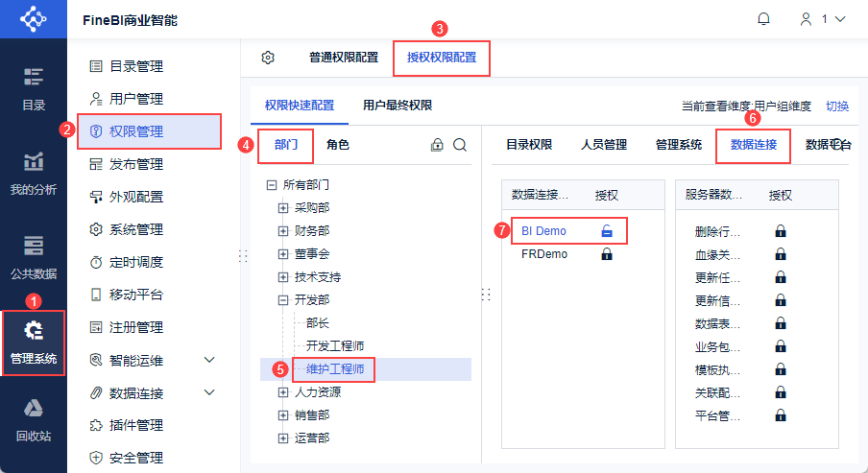Open the 用户管理 menu entry
Image resolution: width=868 pixels, height=473 pixels.
(136, 99)
